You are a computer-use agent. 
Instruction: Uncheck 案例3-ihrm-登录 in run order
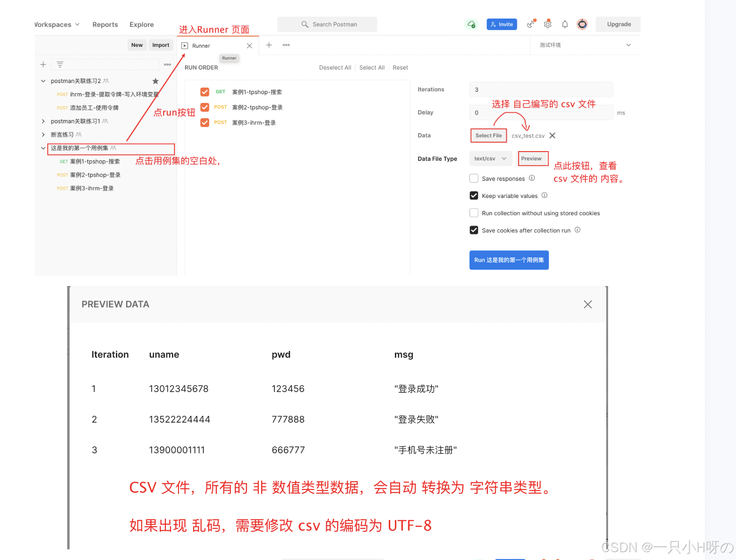pyautogui.click(x=205, y=122)
